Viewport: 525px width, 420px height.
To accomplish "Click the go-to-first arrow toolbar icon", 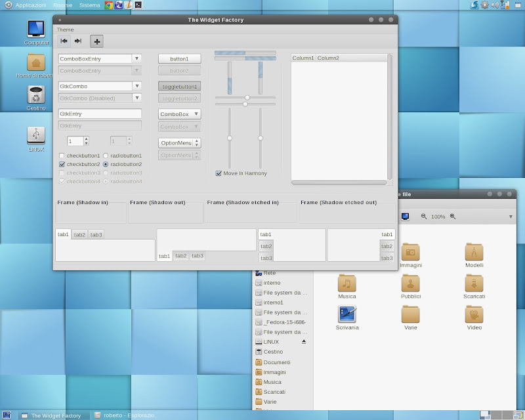I will [64, 41].
